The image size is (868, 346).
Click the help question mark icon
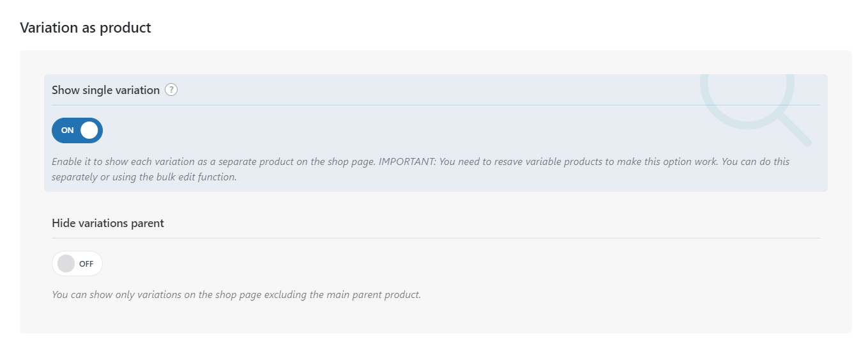click(171, 90)
